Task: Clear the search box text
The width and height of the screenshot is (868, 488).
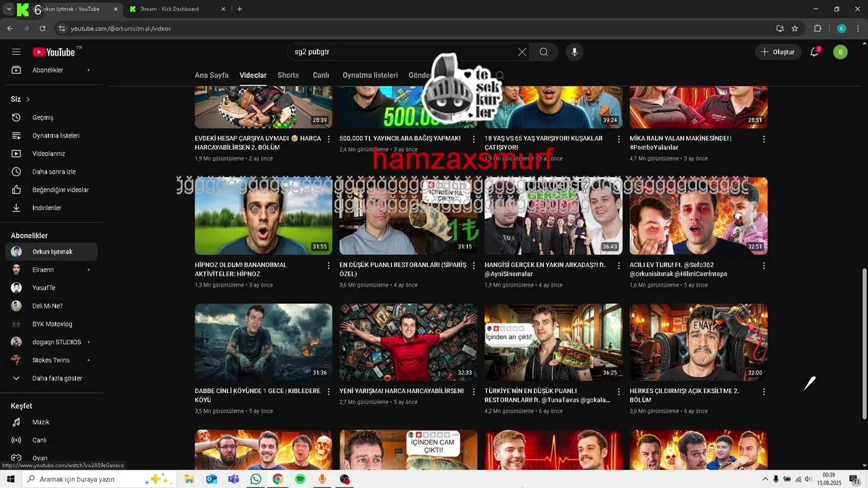Action: [522, 52]
